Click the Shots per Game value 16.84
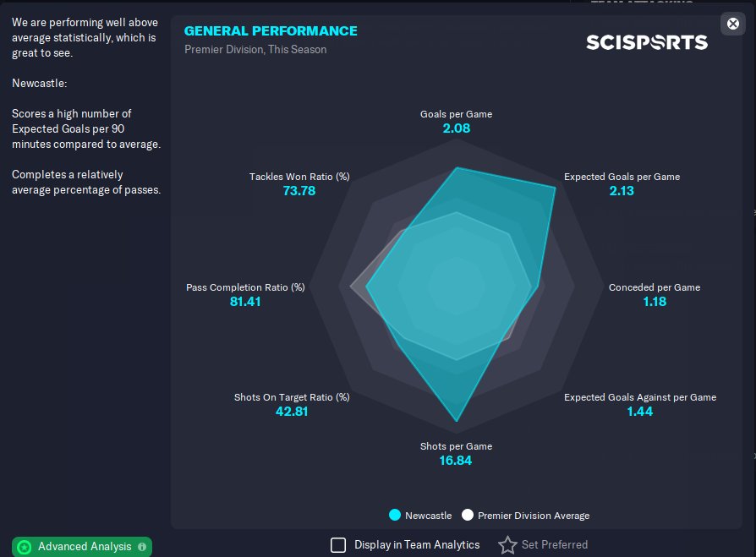This screenshot has height=557, width=756. pos(456,461)
